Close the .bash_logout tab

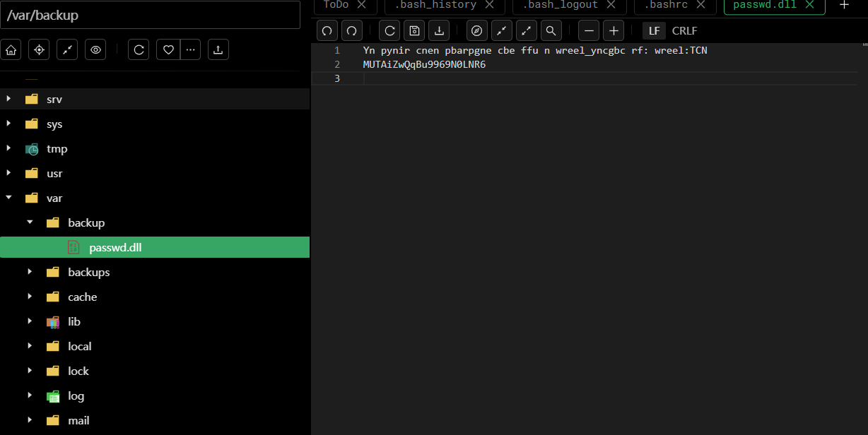click(611, 4)
